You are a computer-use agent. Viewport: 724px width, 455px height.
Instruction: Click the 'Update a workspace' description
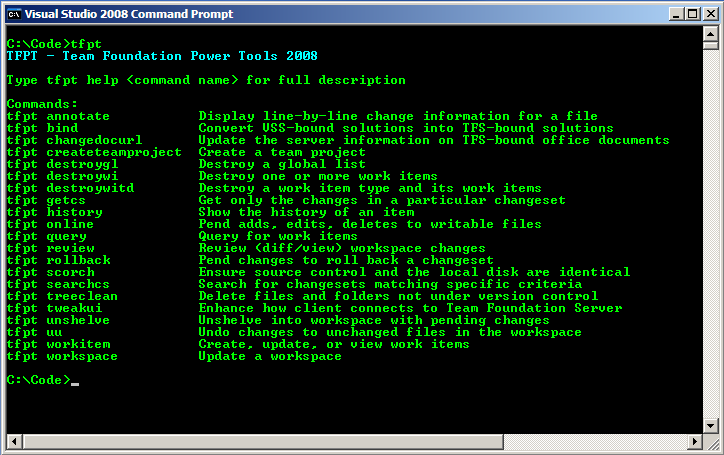coord(270,356)
